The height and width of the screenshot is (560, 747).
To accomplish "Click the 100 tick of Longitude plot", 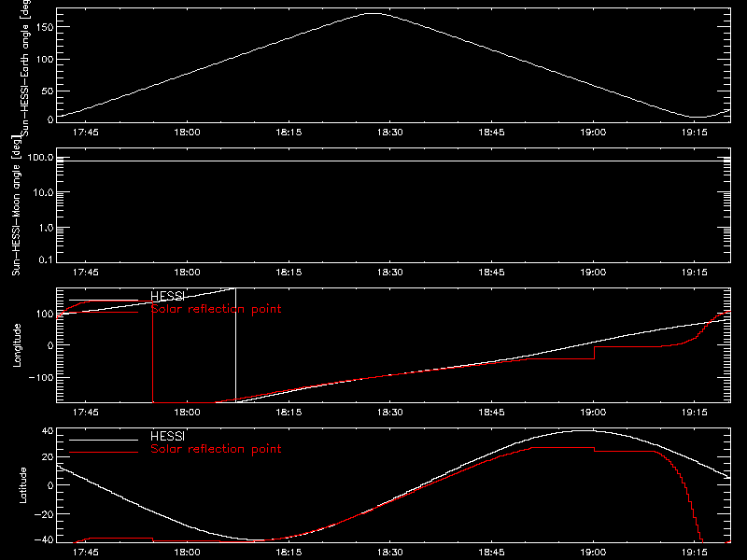I will [x=45, y=314].
